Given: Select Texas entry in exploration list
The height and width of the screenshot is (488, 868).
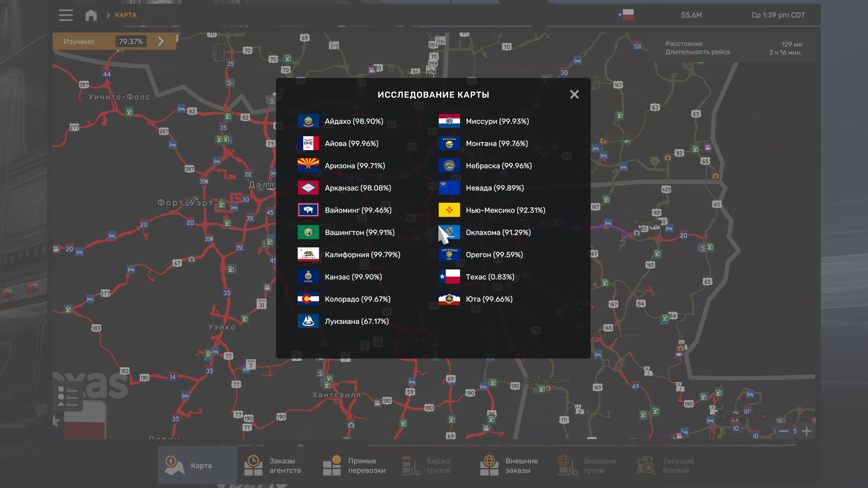Looking at the screenshot, I should [x=490, y=277].
